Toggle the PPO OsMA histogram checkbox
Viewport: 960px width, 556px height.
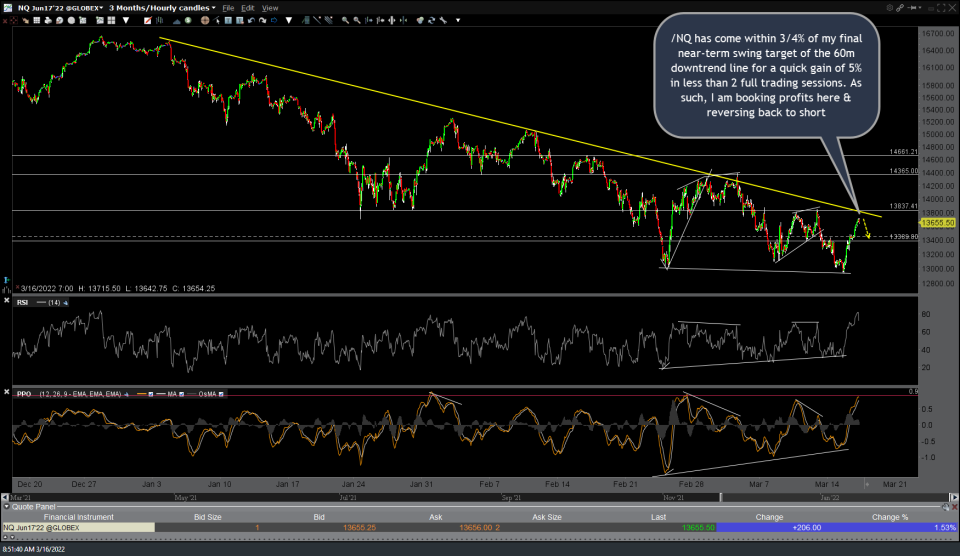point(221,394)
